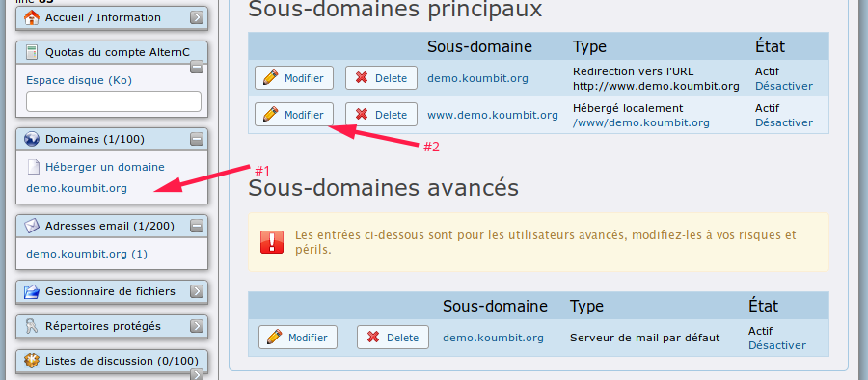The image size is (868, 380).
Task: Click Modifier for www.demo.koumbit.org row
Action: pos(294,115)
